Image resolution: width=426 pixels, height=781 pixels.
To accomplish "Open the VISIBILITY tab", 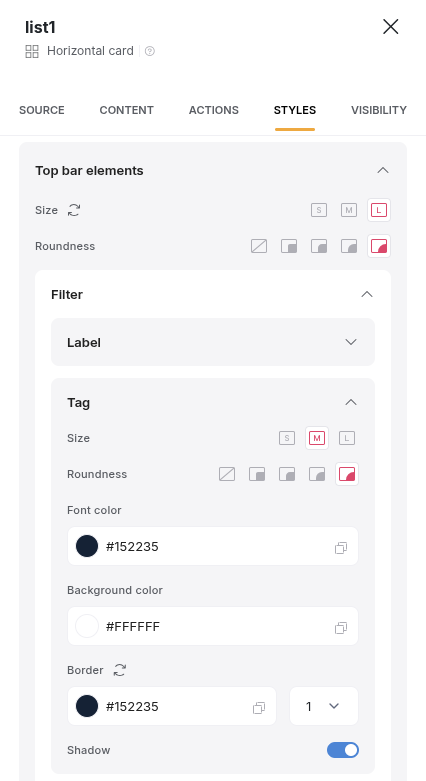I will tap(379, 110).
